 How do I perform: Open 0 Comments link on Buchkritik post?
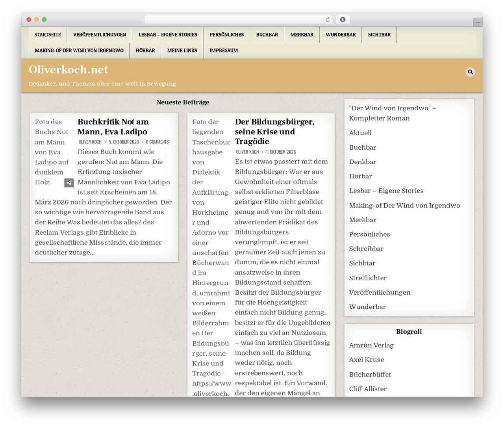pos(157,142)
